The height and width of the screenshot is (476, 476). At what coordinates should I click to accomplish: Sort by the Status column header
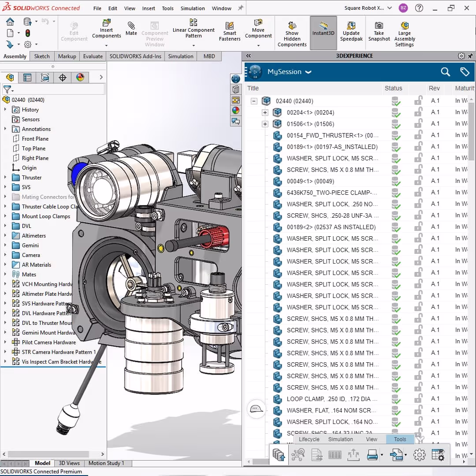(394, 88)
